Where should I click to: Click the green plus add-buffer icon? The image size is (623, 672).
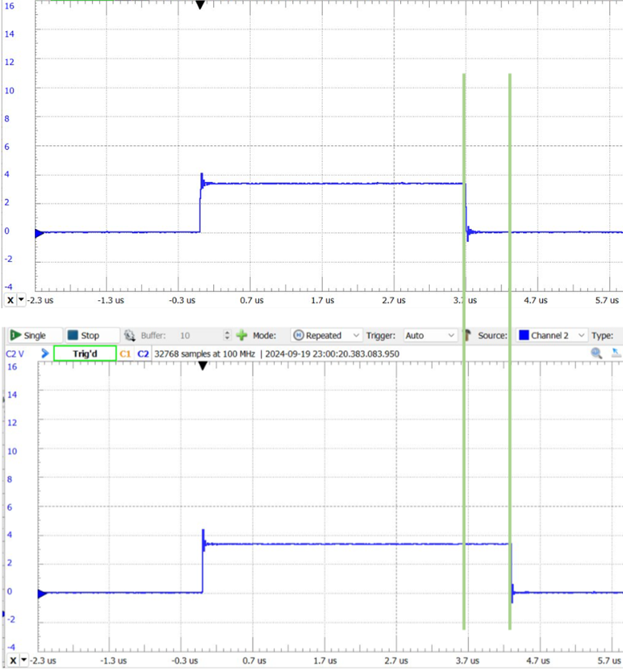tap(242, 336)
